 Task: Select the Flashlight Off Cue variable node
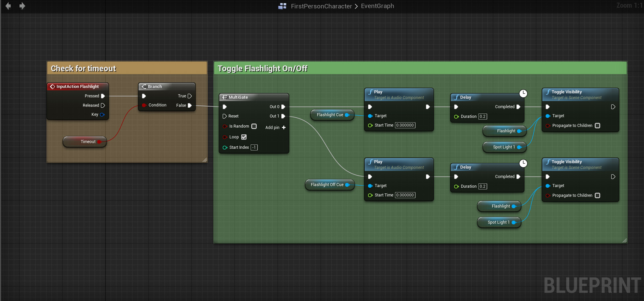pos(330,185)
